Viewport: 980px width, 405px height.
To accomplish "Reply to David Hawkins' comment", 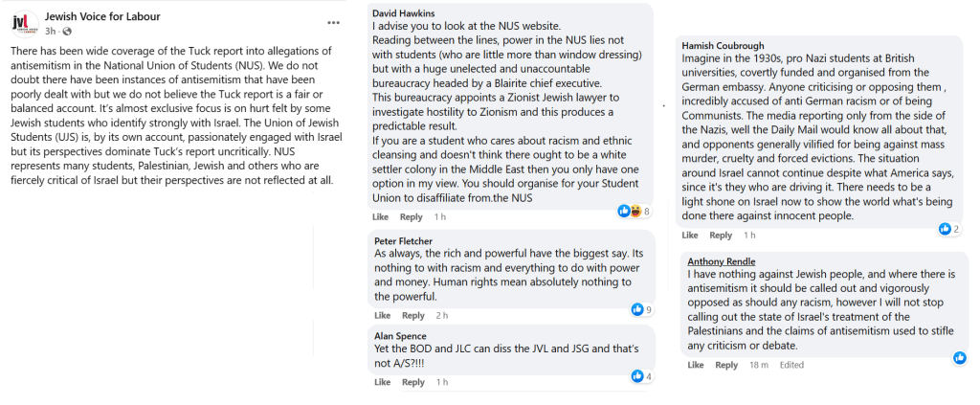I will (412, 217).
